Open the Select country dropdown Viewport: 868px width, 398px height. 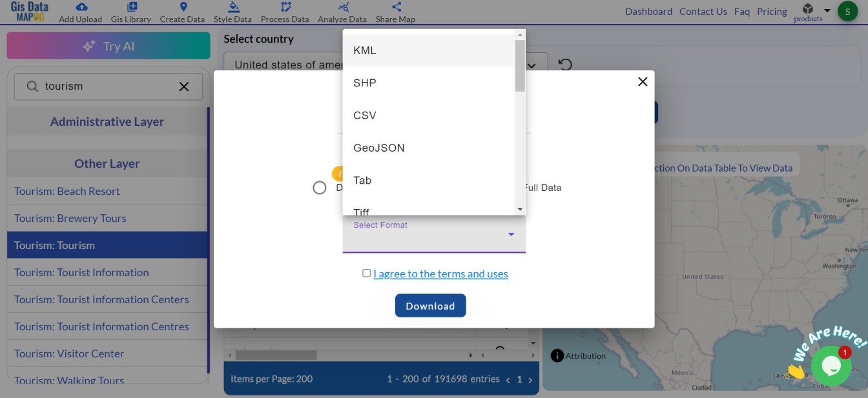tap(386, 65)
